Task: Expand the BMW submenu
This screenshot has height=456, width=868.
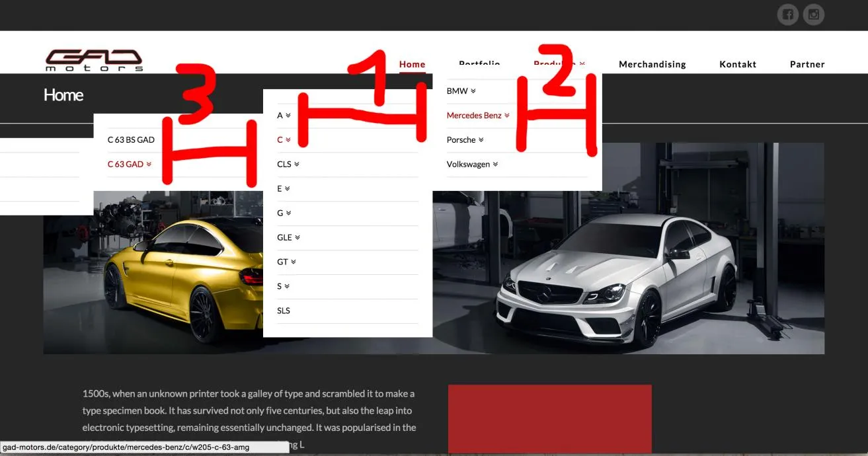Action: click(461, 91)
